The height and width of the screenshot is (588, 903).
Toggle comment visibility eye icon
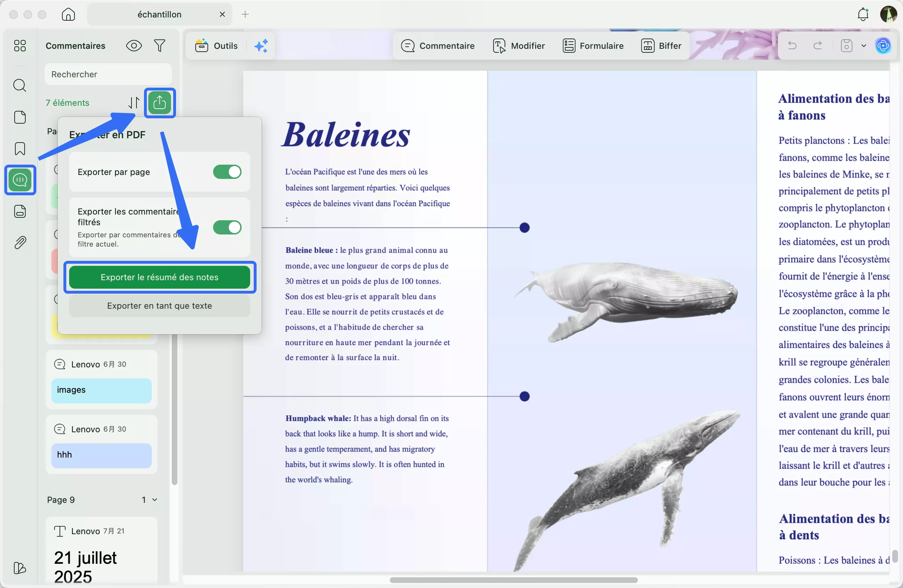[134, 46]
